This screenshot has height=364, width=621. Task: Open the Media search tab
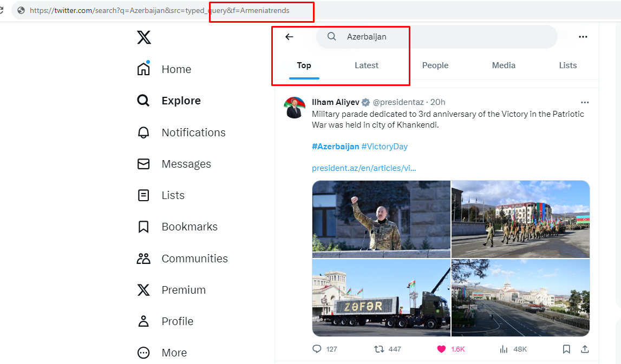[x=504, y=65]
